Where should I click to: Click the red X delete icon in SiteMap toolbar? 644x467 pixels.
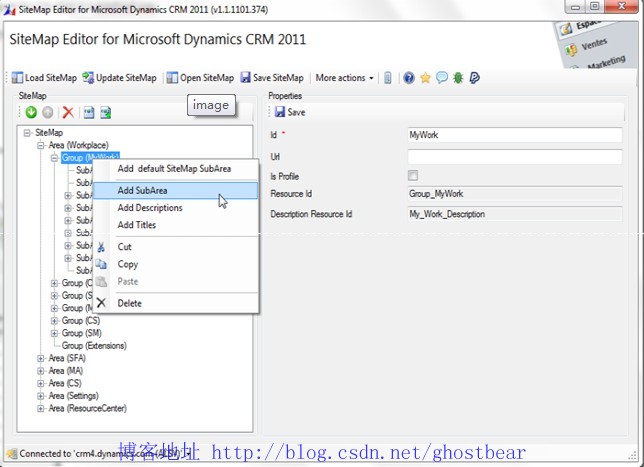68,112
